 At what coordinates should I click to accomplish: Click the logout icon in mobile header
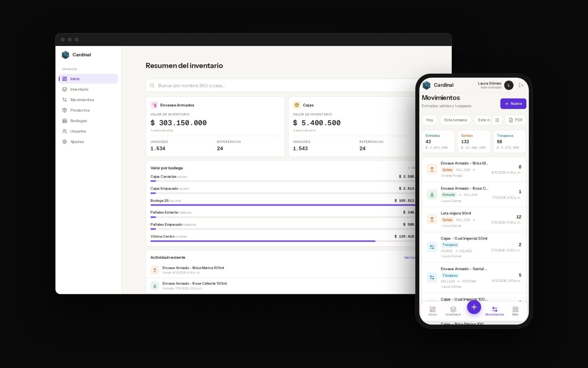521,85
